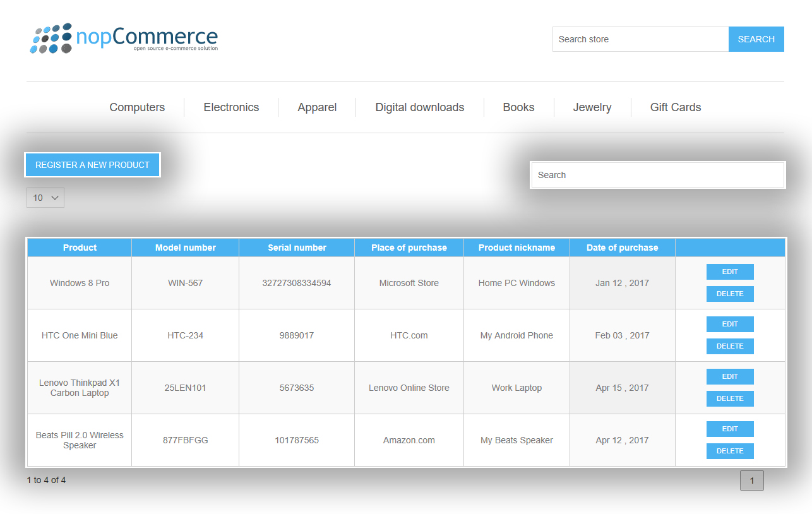
Task: Click serial number 5673635
Action: pyautogui.click(x=297, y=388)
